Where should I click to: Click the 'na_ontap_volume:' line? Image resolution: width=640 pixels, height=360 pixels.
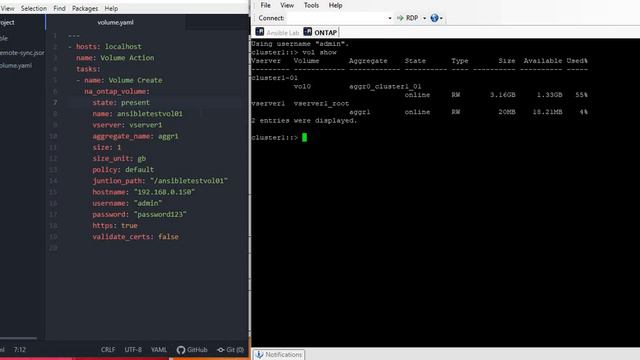click(117, 91)
